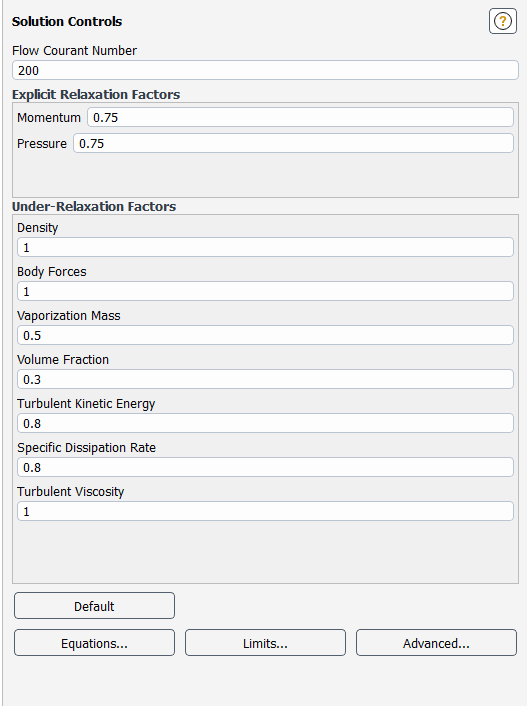The width and height of the screenshot is (527, 706).
Task: Focus the Turbulent Viscosity value field
Action: tap(265, 511)
